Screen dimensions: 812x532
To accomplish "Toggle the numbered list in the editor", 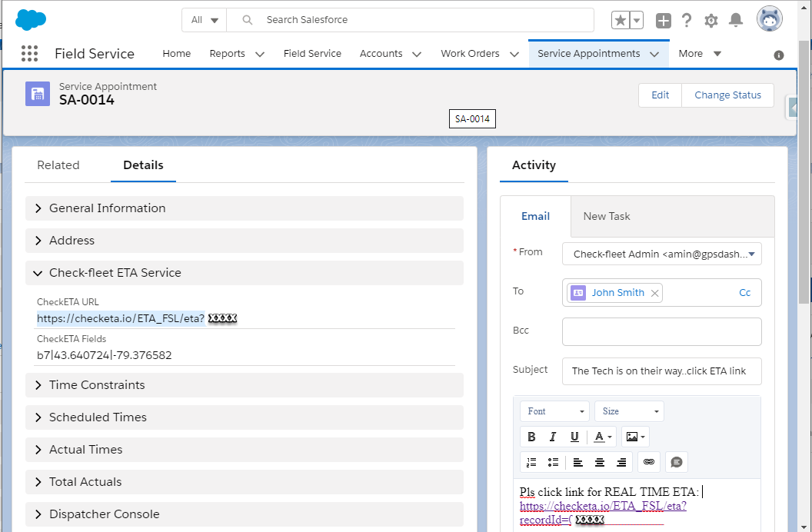I will (x=531, y=461).
